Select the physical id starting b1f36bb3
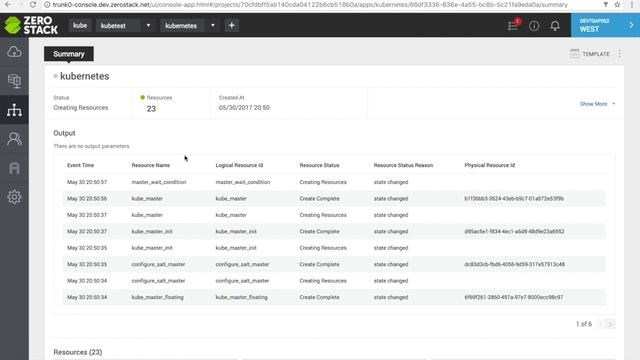Screen dimensions: 640x360 (514, 198)
